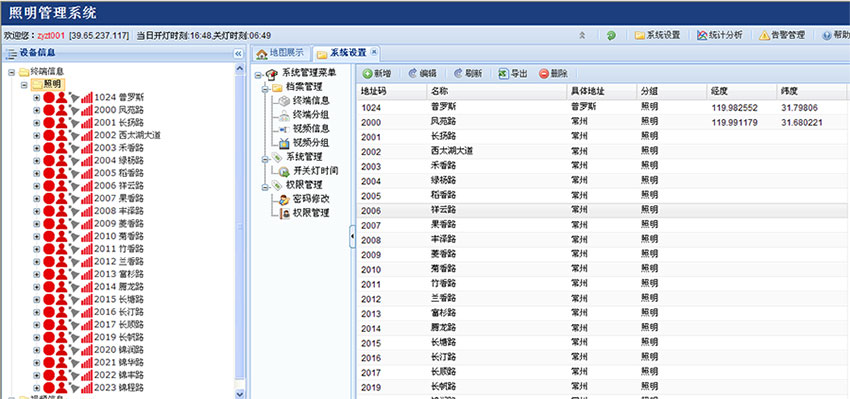Screen dimensions: 850x399
Task: Click the device tree scrollbar up arrow
Action: tap(240, 69)
